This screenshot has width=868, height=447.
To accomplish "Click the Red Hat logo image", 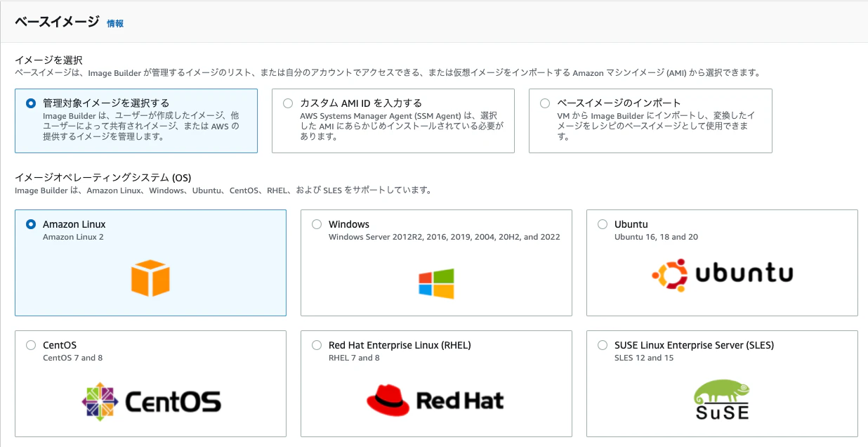I will [x=435, y=400].
